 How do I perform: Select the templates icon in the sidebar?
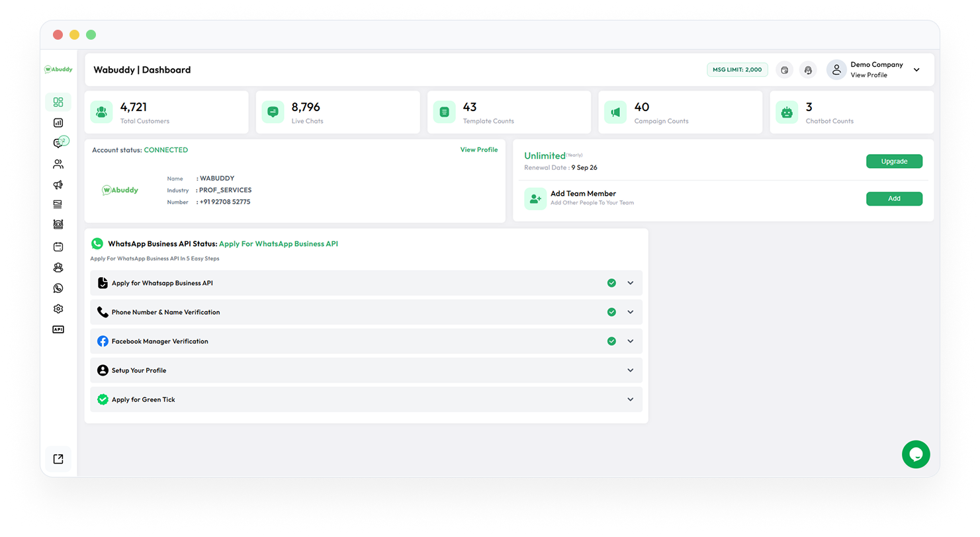[x=58, y=204]
